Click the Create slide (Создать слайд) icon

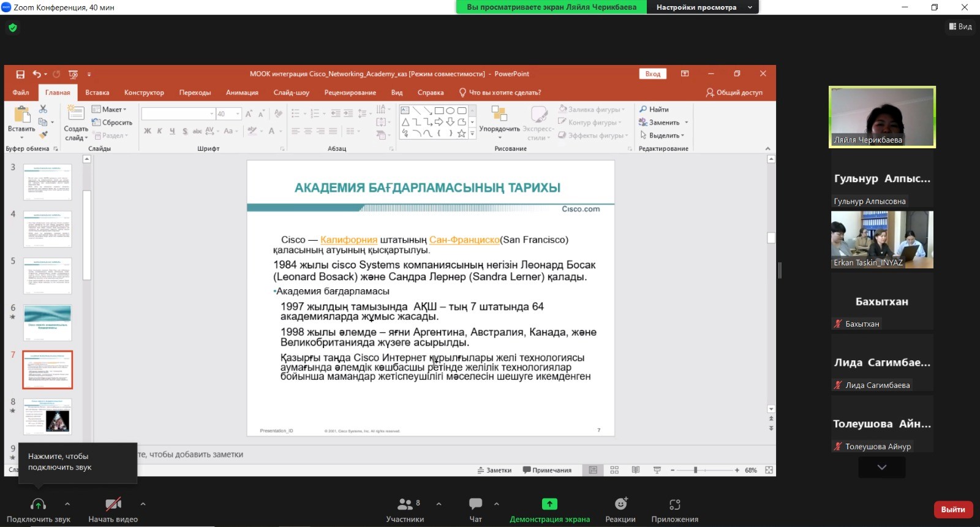click(x=76, y=113)
